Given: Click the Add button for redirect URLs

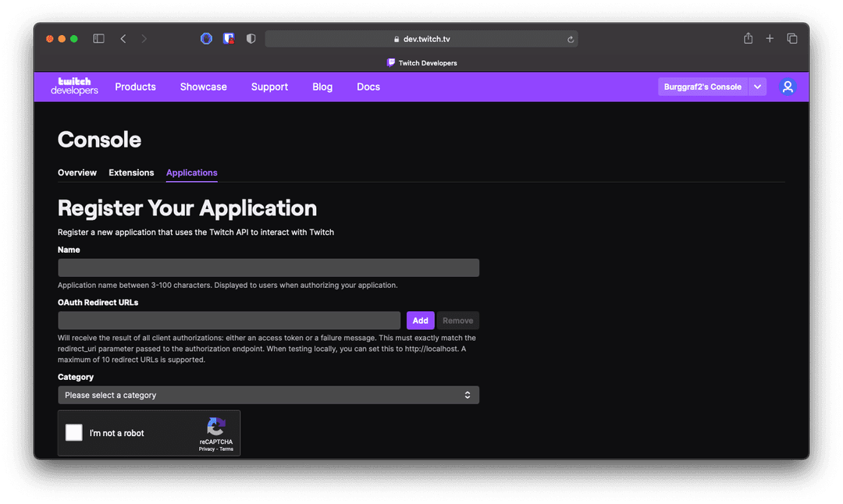Looking at the screenshot, I should pos(420,320).
